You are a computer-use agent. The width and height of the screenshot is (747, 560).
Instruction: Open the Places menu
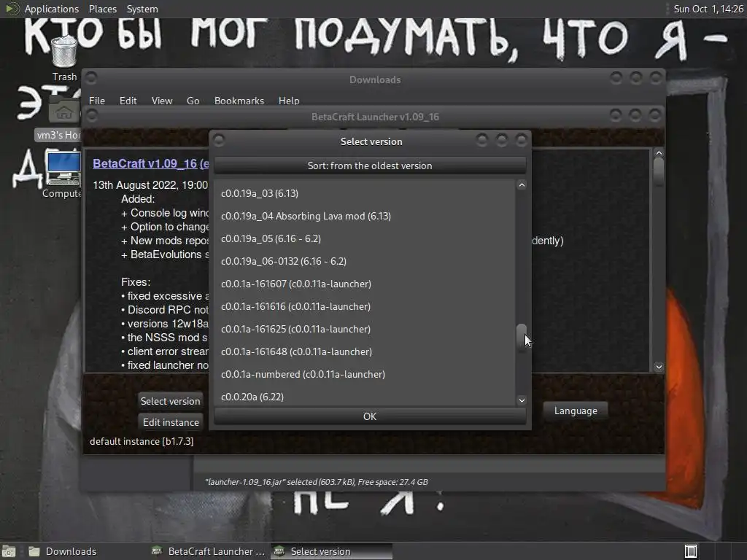[x=102, y=9]
